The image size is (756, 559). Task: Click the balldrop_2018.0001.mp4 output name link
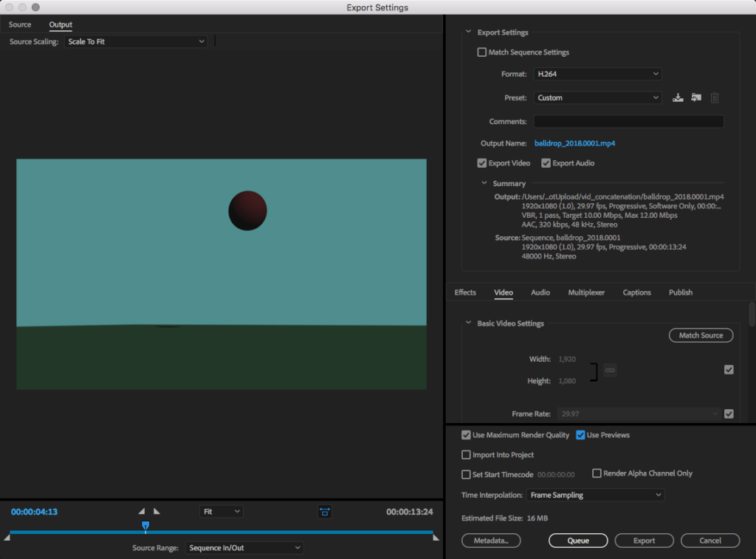[x=574, y=143]
